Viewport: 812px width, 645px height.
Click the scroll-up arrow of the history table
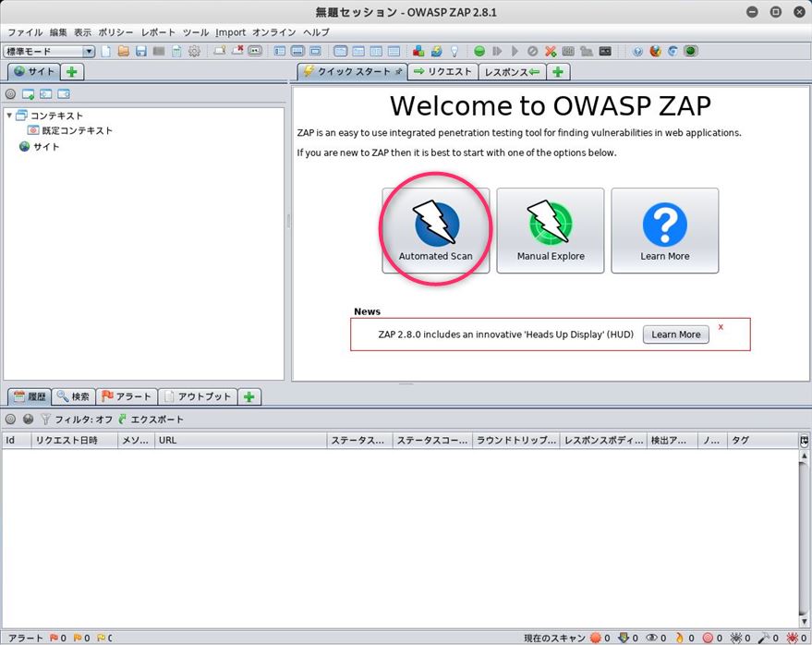[x=804, y=456]
